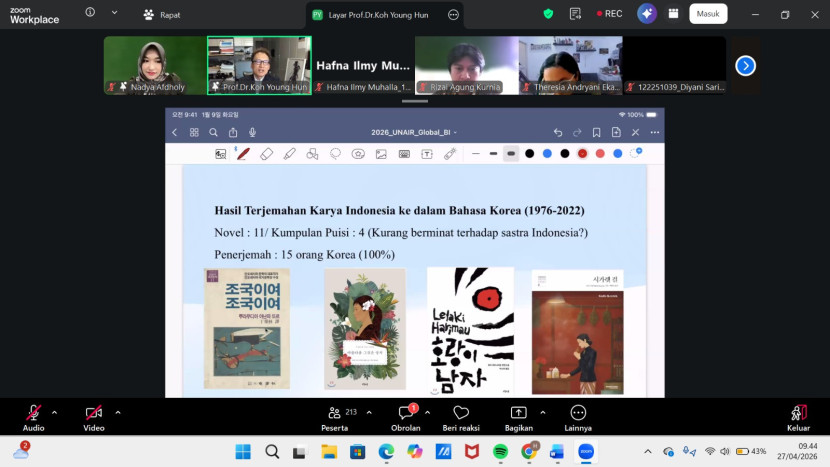Viewport: 830px width, 467px height.
Task: Select the Text box tool
Action: [427, 154]
